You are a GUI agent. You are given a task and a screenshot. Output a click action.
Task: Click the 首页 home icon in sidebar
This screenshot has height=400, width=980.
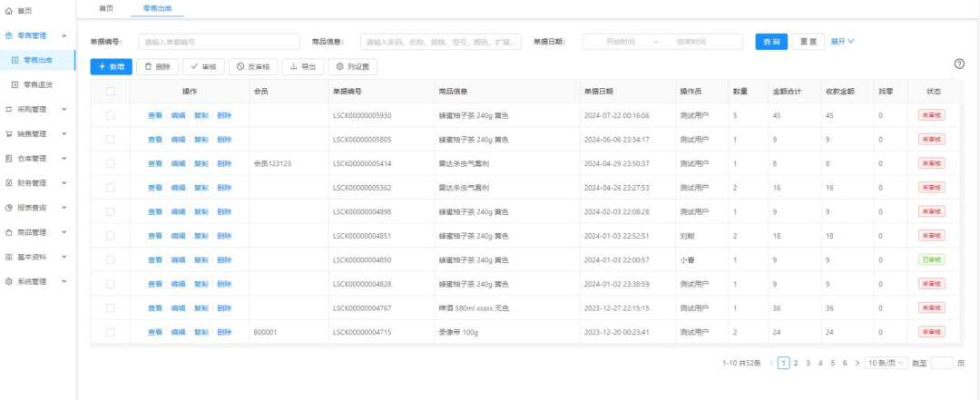click(x=9, y=10)
